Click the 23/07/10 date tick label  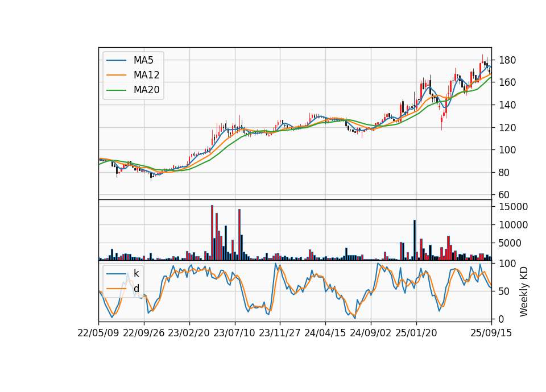(x=234, y=333)
